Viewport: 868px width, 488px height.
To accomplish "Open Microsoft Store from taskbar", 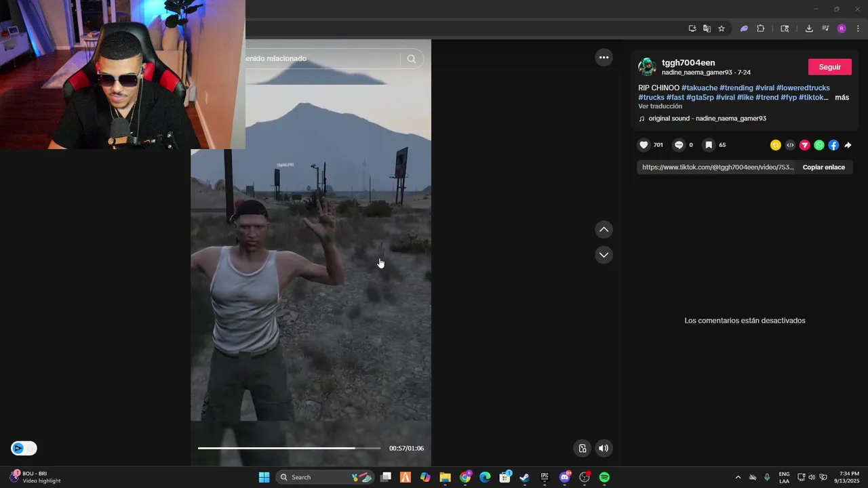I will point(505,477).
